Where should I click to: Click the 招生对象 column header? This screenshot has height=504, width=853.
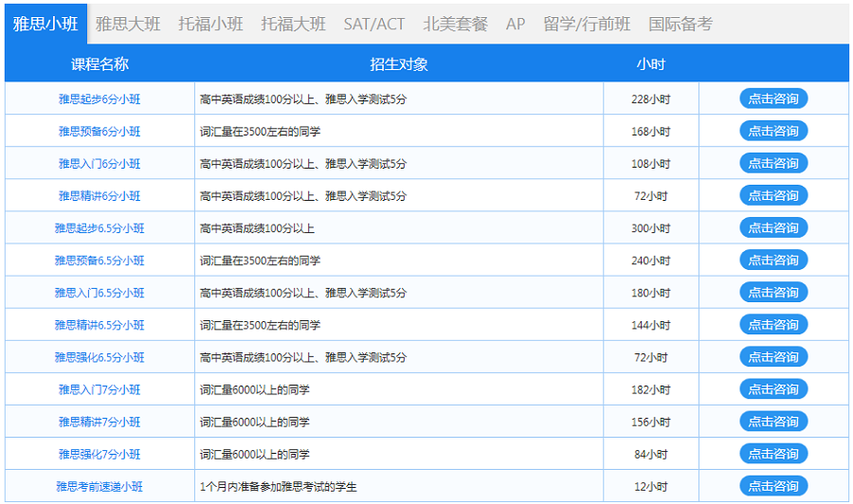399,64
